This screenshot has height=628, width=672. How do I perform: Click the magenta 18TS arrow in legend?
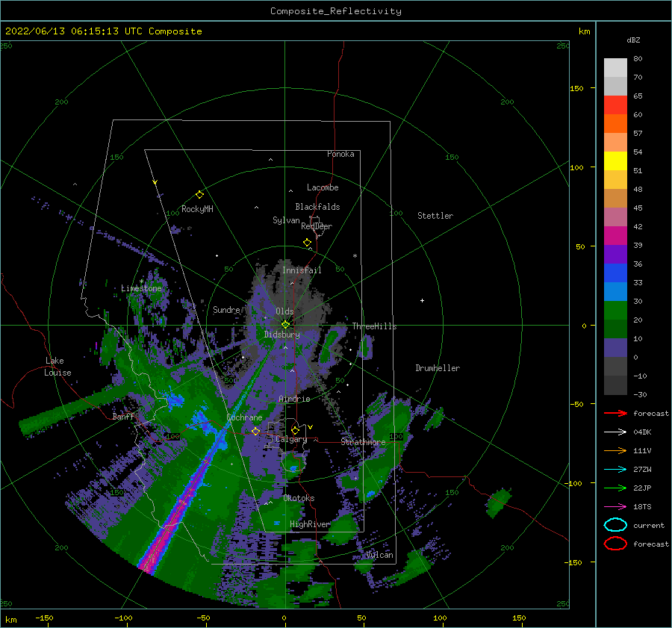tap(615, 506)
